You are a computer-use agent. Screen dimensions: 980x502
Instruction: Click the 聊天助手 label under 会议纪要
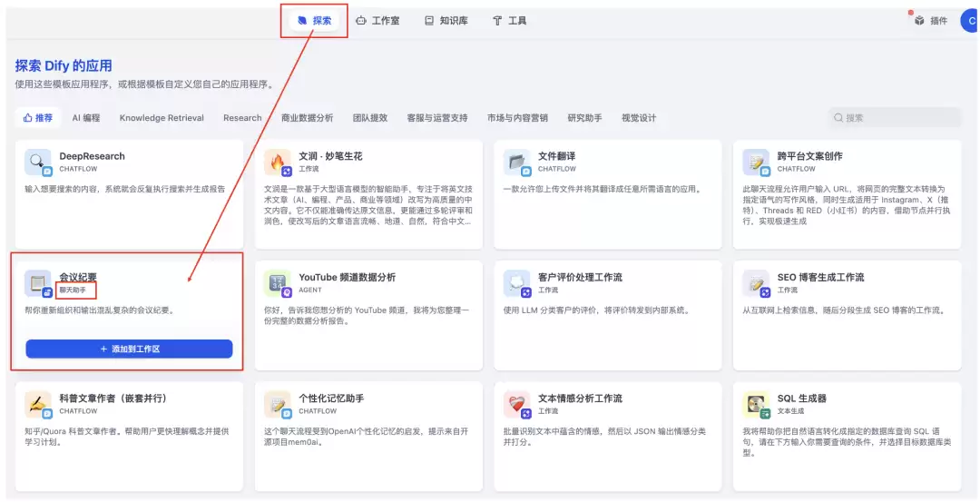tap(73, 290)
